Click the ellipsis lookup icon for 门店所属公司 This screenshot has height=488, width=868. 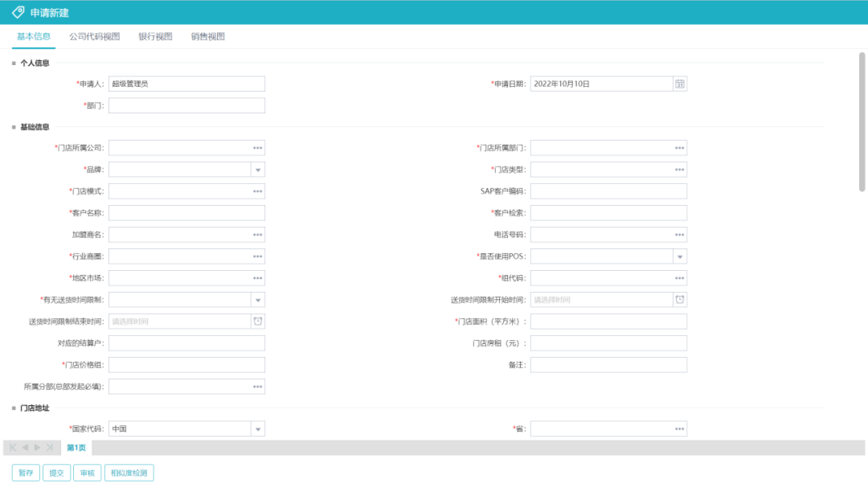click(x=257, y=148)
